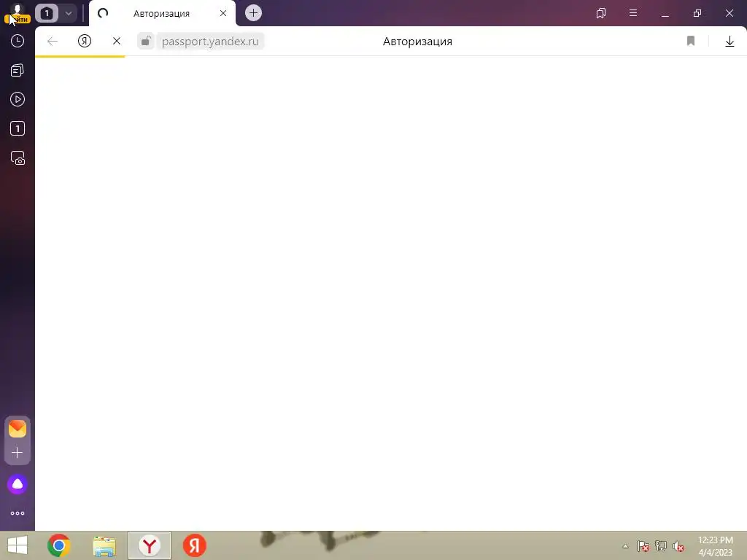
Task: Launch Google Chrome from taskbar
Action: click(59, 545)
